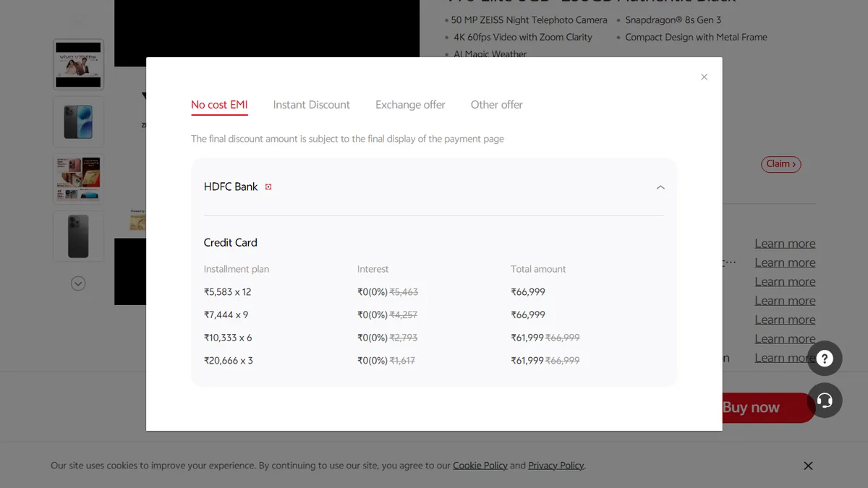Click the HDFC Bank heading
868x488 pixels.
tap(231, 187)
